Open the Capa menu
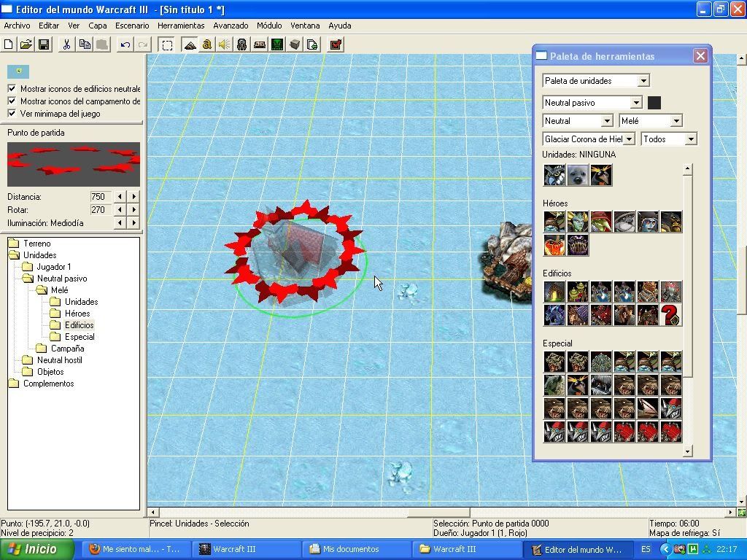The image size is (747, 560). pyautogui.click(x=97, y=26)
